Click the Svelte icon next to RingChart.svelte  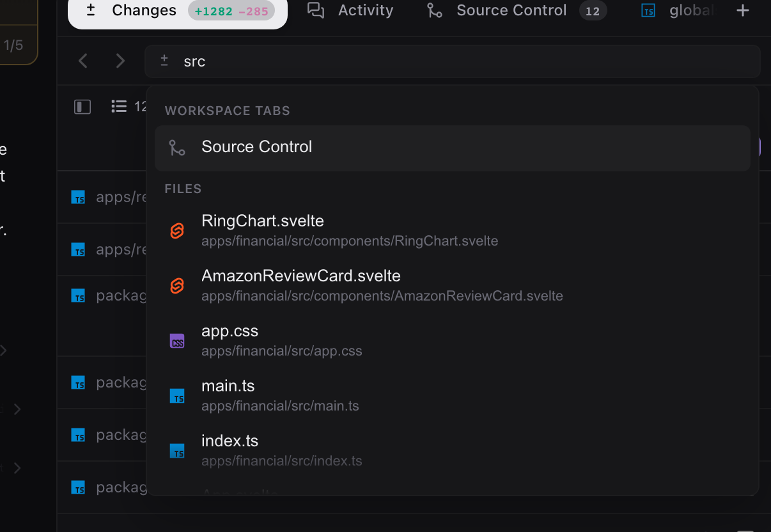coord(177,231)
